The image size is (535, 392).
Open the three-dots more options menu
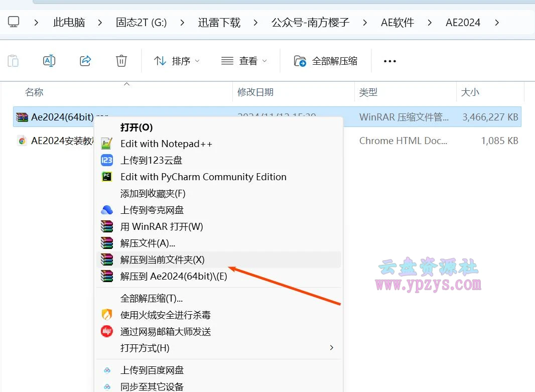390,61
